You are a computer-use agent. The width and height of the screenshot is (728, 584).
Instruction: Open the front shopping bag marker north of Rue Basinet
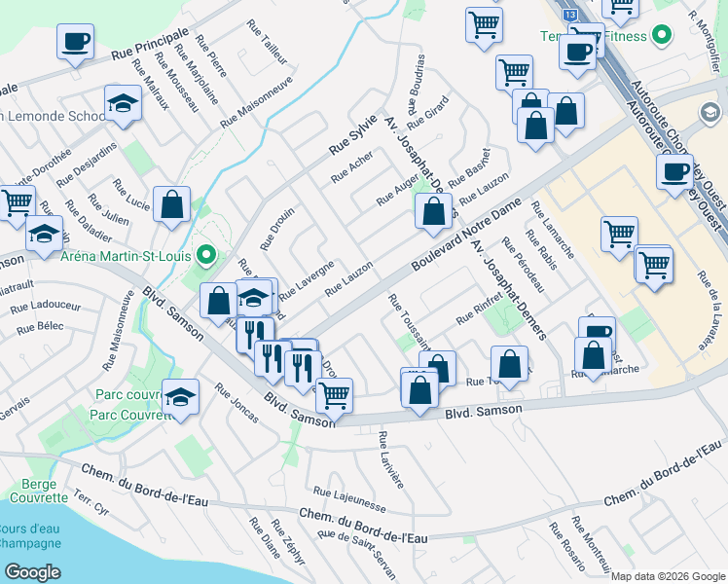click(x=535, y=127)
